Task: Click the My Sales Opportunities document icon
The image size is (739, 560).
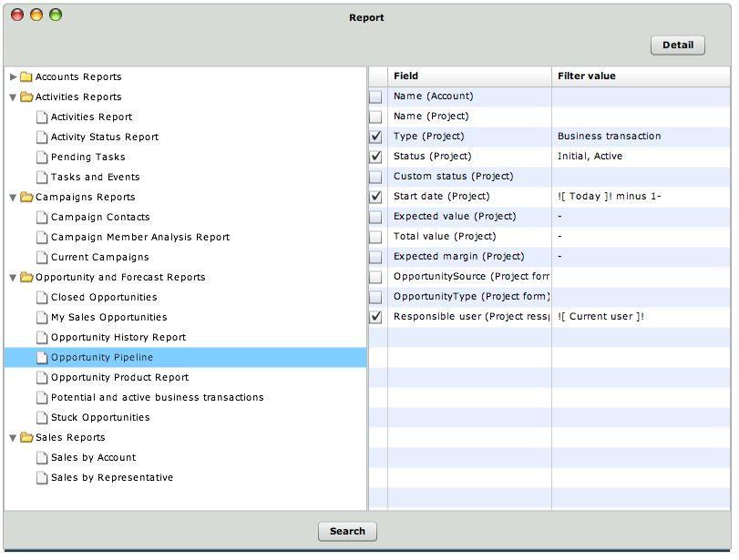Action: (x=42, y=317)
